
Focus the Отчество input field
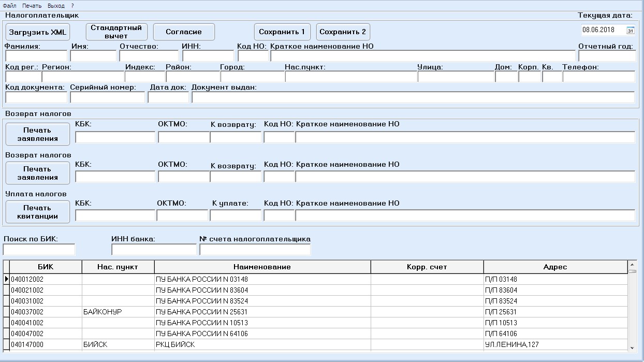pyautogui.click(x=149, y=56)
